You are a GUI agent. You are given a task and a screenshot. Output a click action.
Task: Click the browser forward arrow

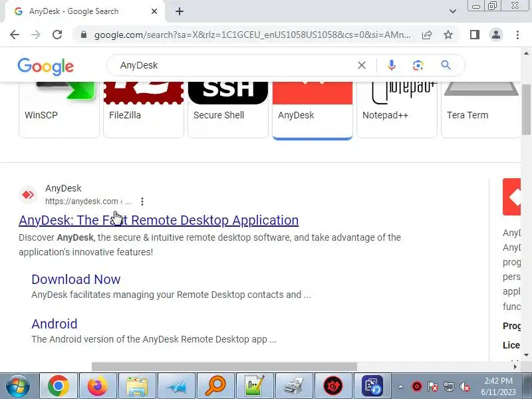(x=36, y=35)
